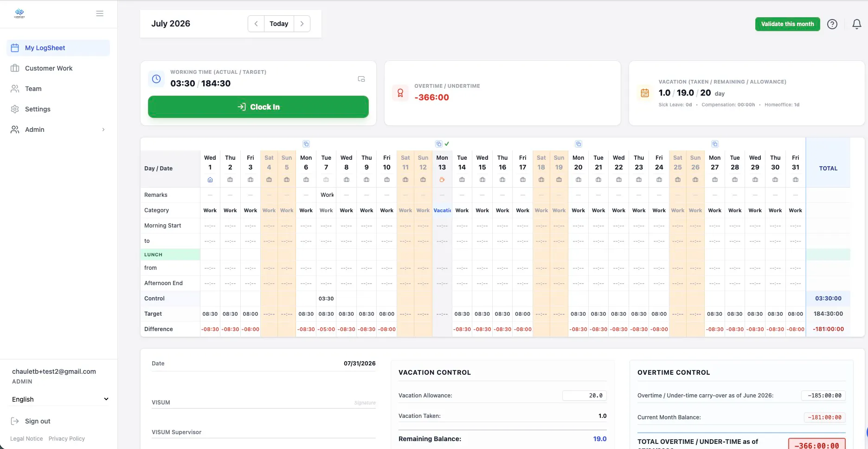
Task: Open Category dropdown for Fri 31
Action: coord(796,210)
